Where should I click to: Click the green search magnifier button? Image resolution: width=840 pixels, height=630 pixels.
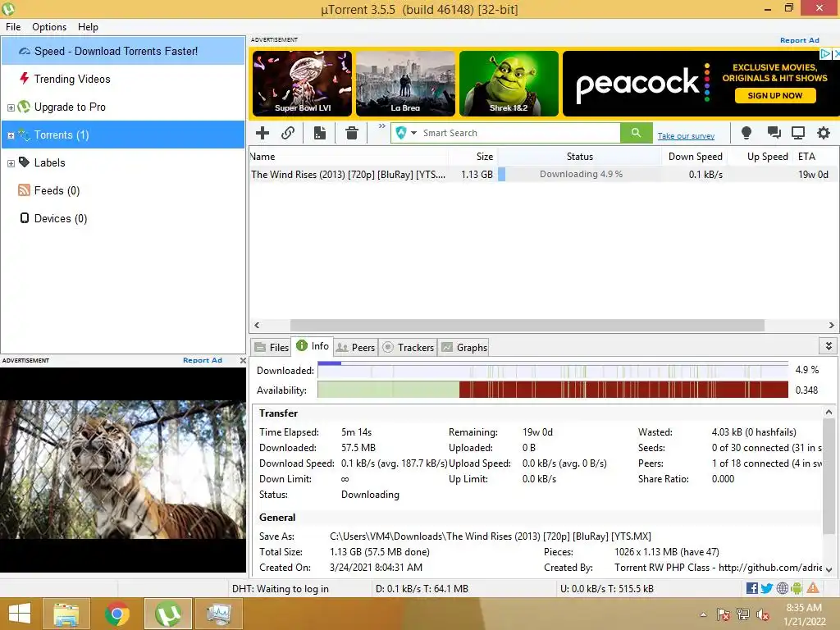click(636, 133)
